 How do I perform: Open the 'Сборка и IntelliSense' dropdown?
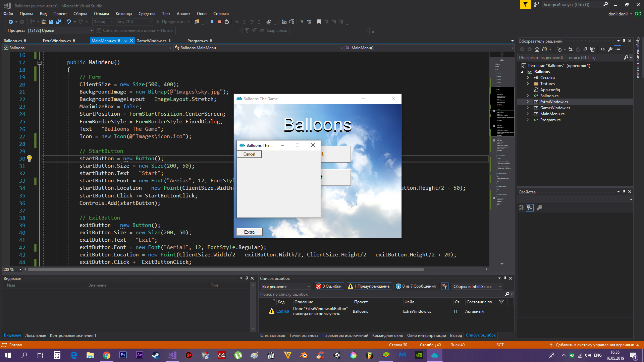pyautogui.click(x=477, y=286)
